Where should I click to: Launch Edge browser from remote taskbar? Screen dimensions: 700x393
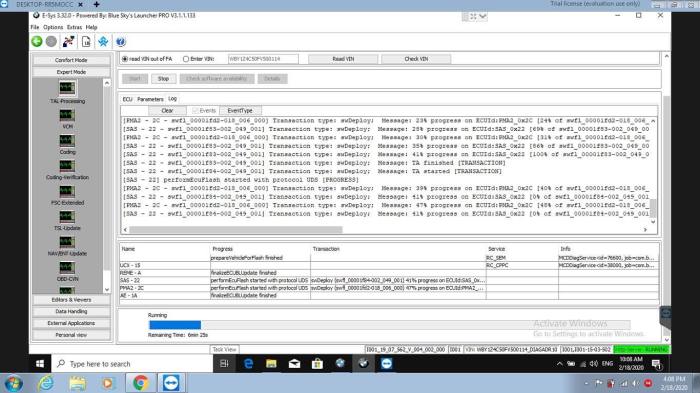coord(248,364)
